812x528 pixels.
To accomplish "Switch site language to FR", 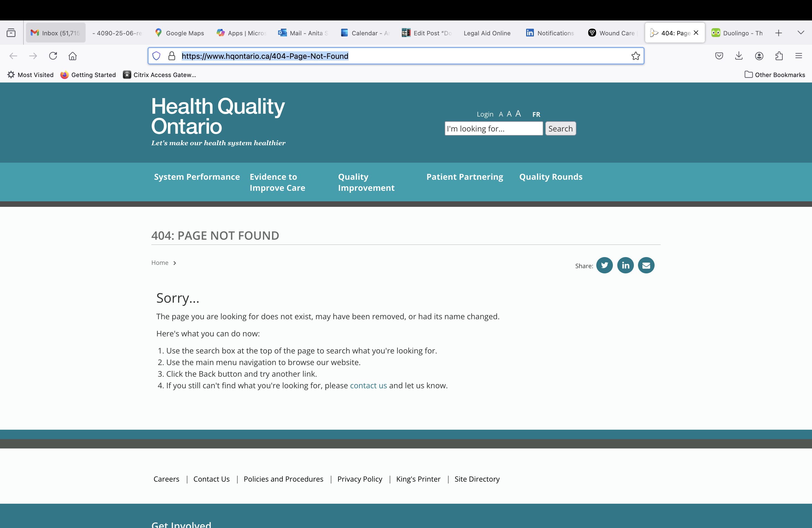I will coord(536,114).
